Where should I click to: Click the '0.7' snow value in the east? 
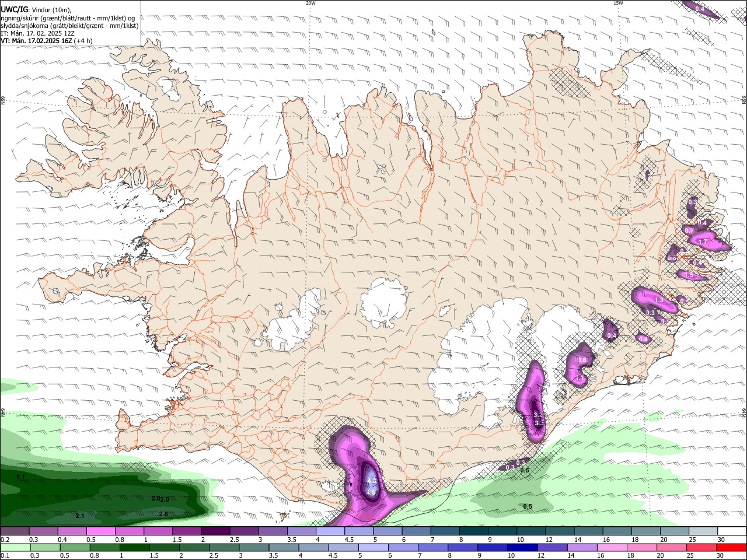[689, 231]
